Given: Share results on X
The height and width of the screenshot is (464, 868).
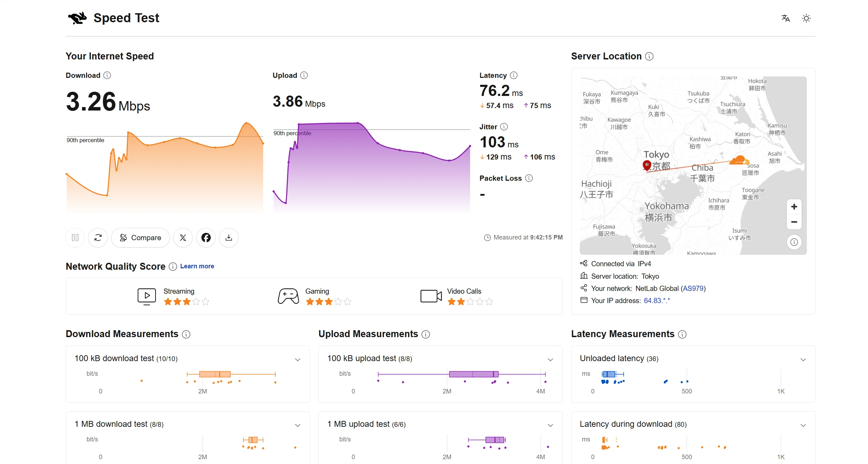Looking at the screenshot, I should pos(183,238).
